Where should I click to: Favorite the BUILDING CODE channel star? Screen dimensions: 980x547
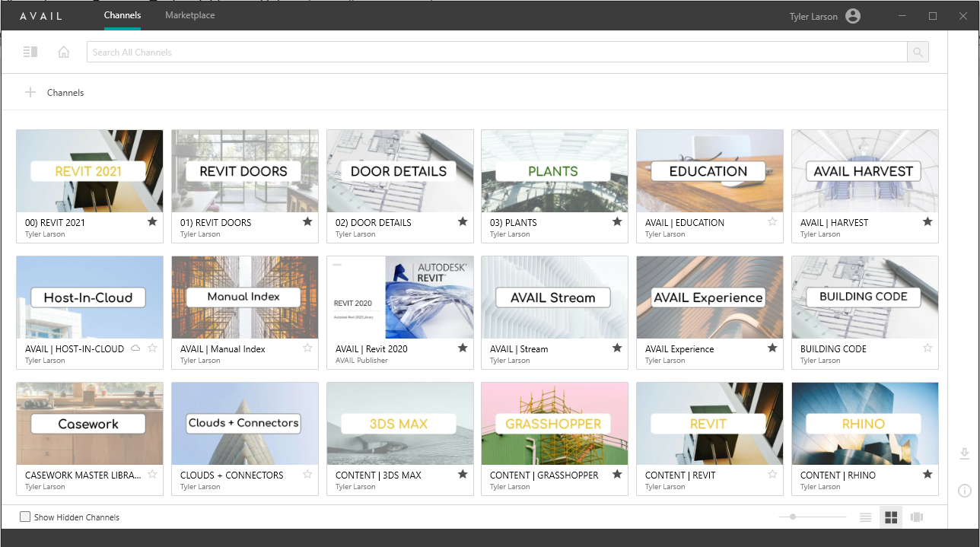pyautogui.click(x=928, y=348)
